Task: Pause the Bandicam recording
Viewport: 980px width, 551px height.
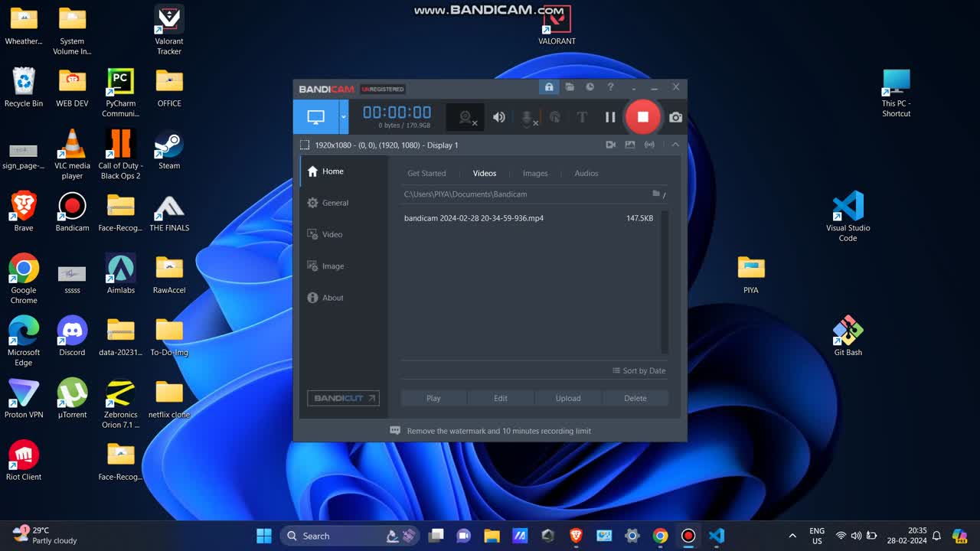Action: pos(610,117)
